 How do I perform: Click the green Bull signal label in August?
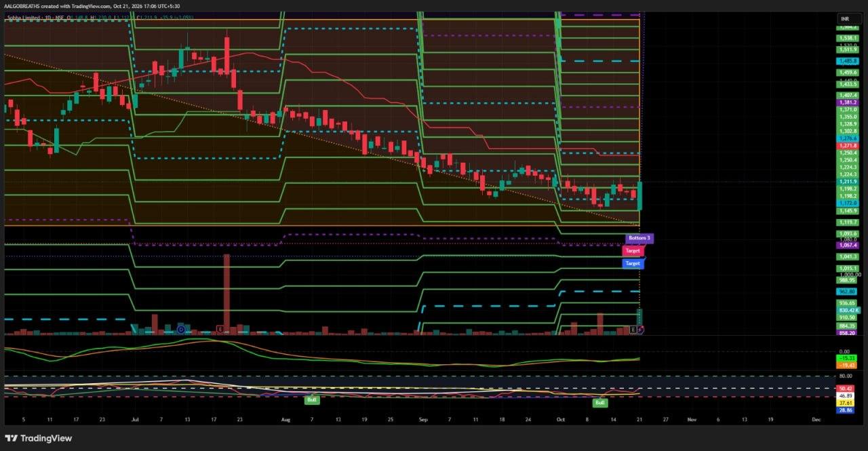(x=313, y=400)
